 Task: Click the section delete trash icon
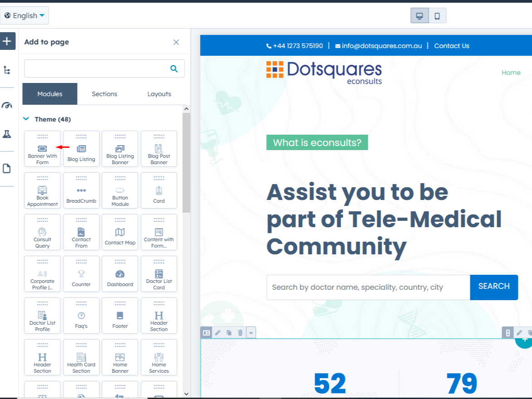coord(240,333)
